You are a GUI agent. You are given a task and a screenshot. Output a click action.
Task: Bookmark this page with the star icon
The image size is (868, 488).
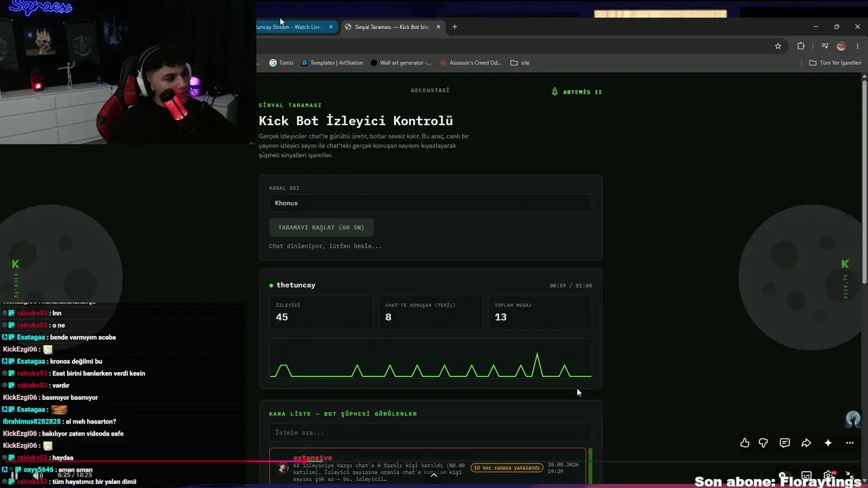pos(778,46)
